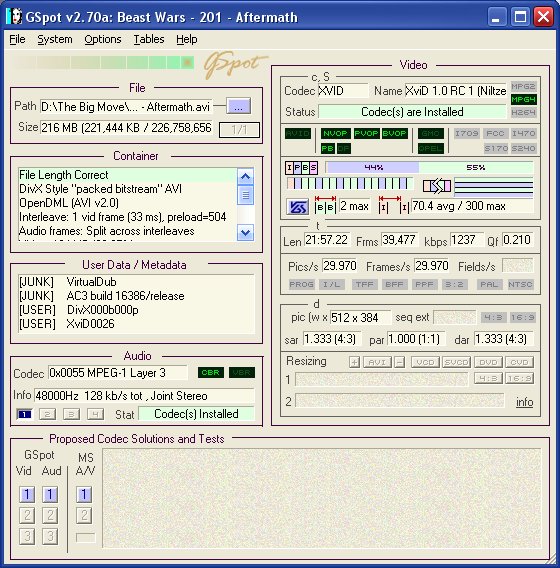Click the CBR audio indicator

pyautogui.click(x=211, y=372)
